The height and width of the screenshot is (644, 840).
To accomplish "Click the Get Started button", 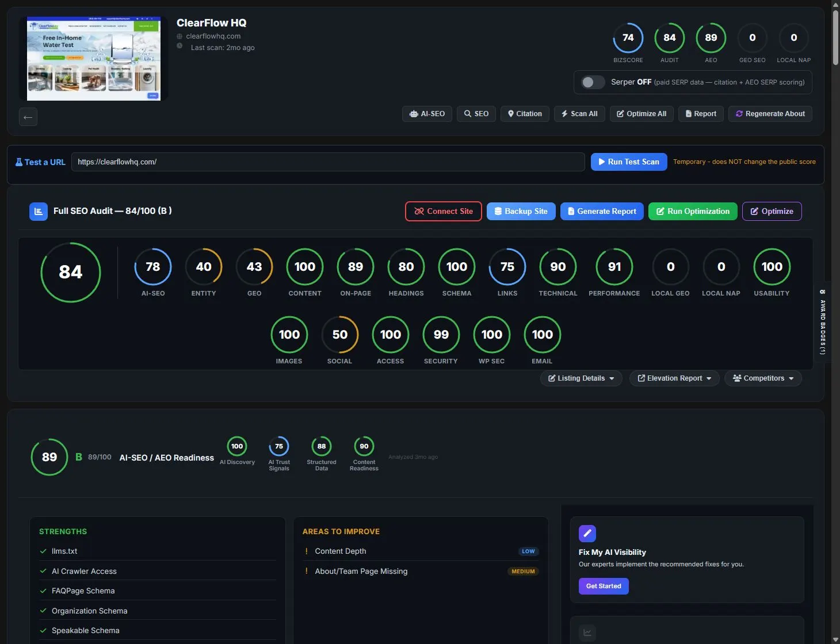I will pyautogui.click(x=604, y=586).
